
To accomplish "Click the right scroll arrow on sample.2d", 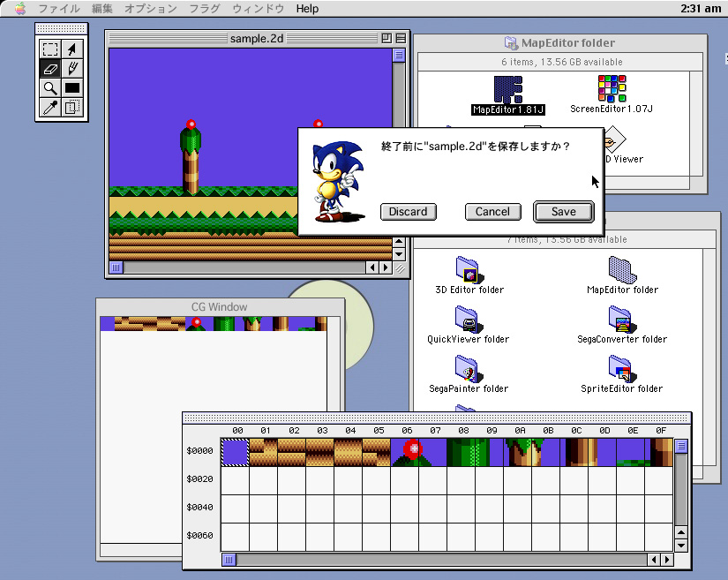I will pos(387,267).
